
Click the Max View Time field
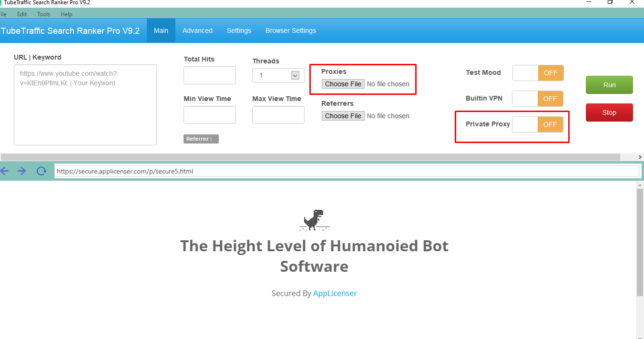click(x=278, y=115)
